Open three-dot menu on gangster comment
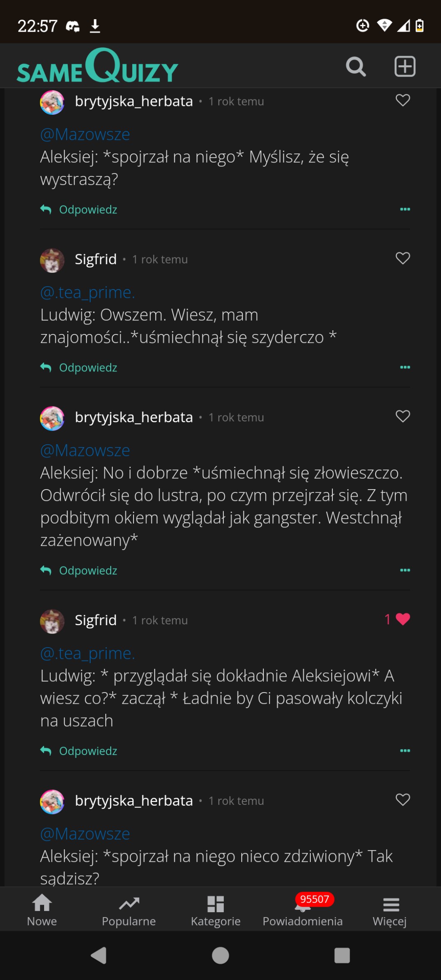This screenshot has height=980, width=441. tap(405, 570)
